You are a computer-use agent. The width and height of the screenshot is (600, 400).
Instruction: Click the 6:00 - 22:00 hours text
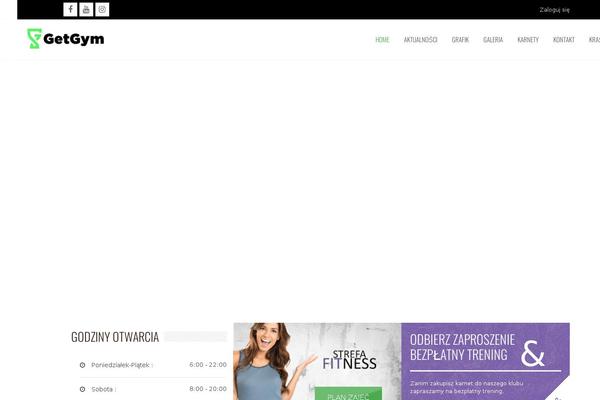208,365
